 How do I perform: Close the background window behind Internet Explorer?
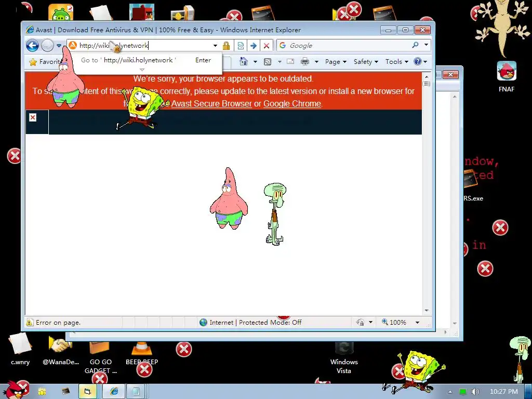[450, 74]
